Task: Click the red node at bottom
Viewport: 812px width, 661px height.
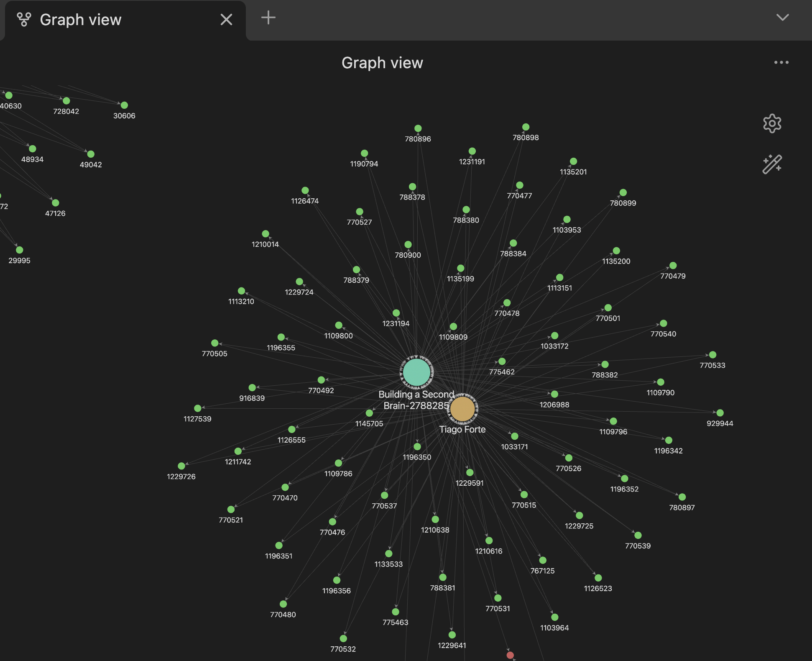Action: pyautogui.click(x=510, y=655)
